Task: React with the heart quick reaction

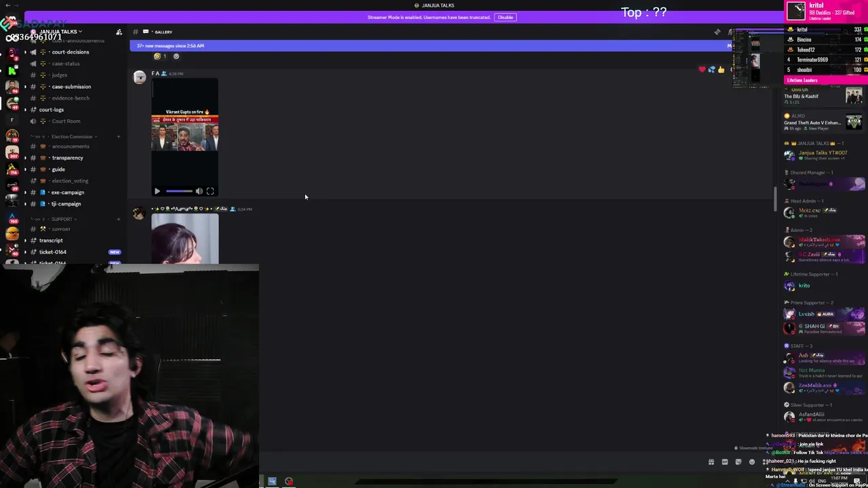Action: 702,70
